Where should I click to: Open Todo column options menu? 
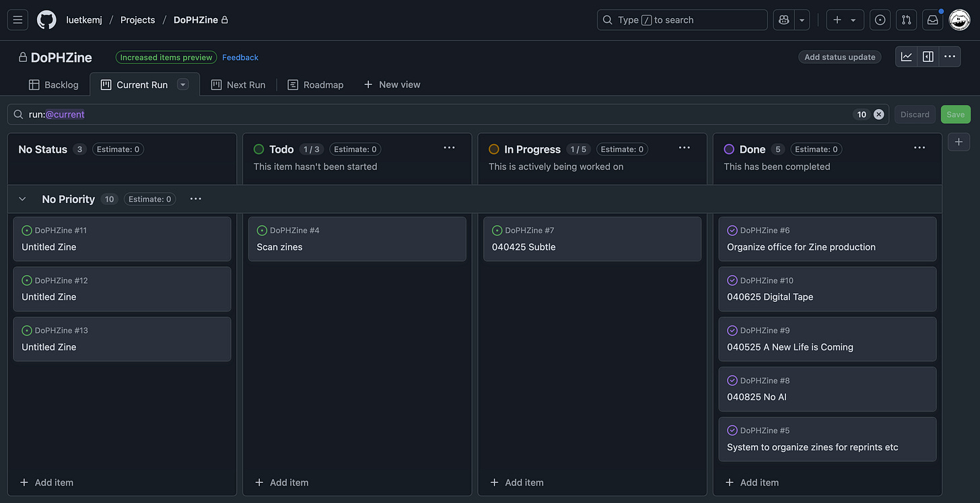pos(450,148)
